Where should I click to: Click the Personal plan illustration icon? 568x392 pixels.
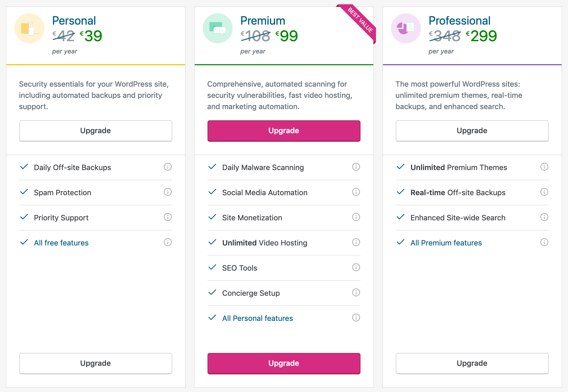pyautogui.click(x=29, y=28)
